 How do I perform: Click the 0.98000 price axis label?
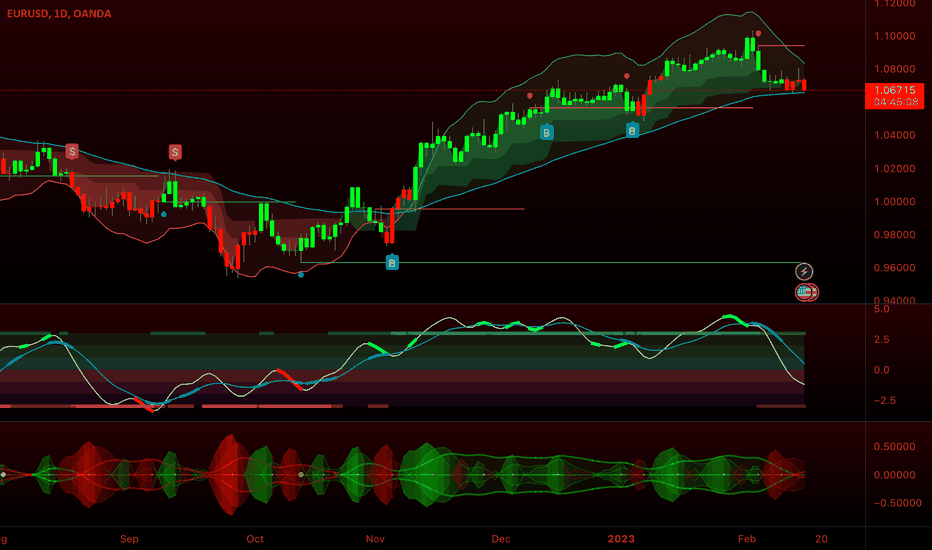[x=895, y=235]
